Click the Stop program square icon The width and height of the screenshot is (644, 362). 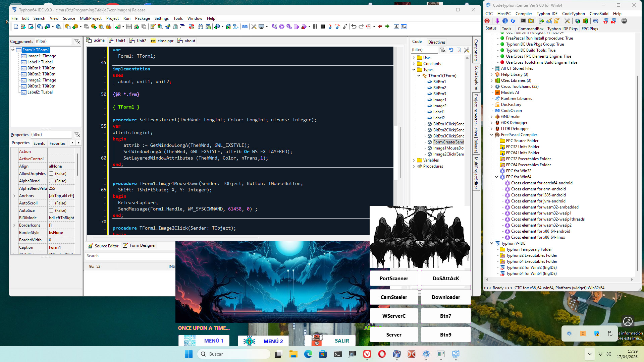[x=323, y=26]
